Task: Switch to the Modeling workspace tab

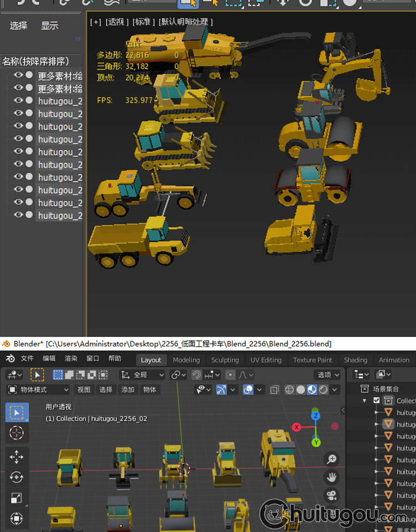Action: pyautogui.click(x=186, y=360)
